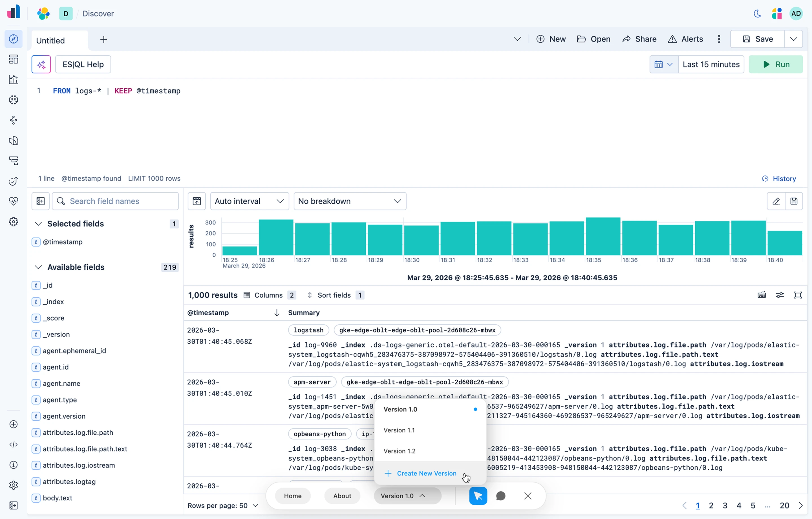Click Open in the top menu
The width and height of the screenshot is (812, 519).
point(593,39)
